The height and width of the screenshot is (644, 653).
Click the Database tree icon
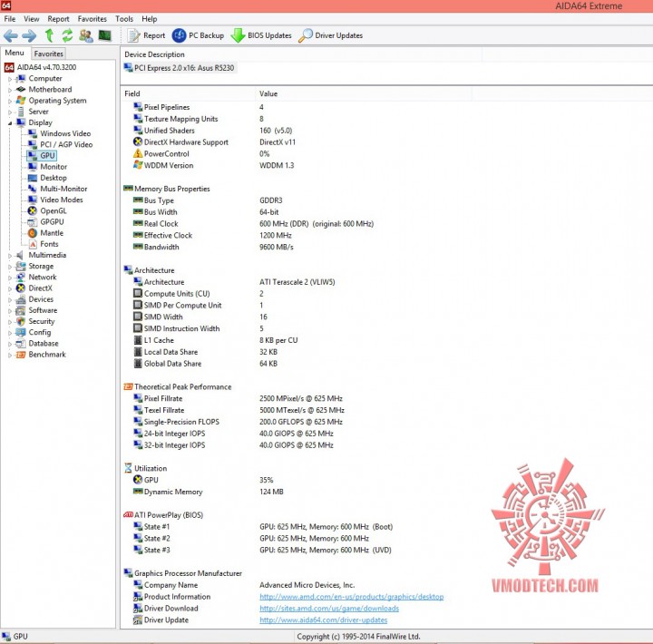pyautogui.click(x=21, y=344)
